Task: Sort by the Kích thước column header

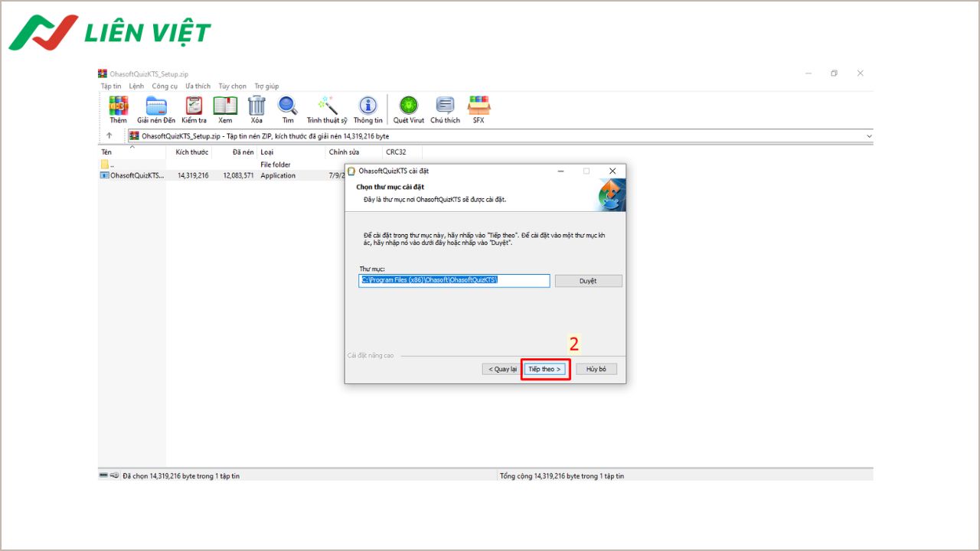Action: coord(189,152)
